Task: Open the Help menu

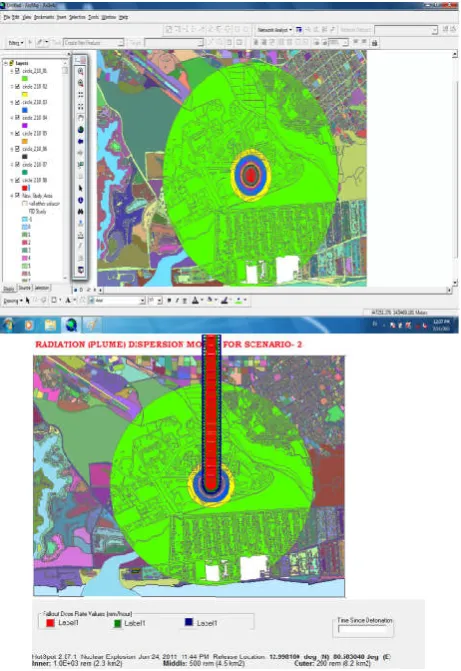Action: [123, 17]
